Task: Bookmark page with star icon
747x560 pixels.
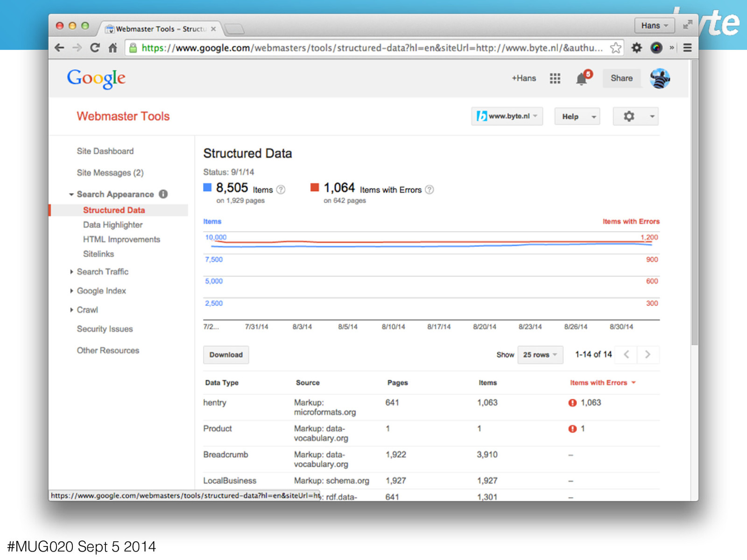Action: [616, 48]
